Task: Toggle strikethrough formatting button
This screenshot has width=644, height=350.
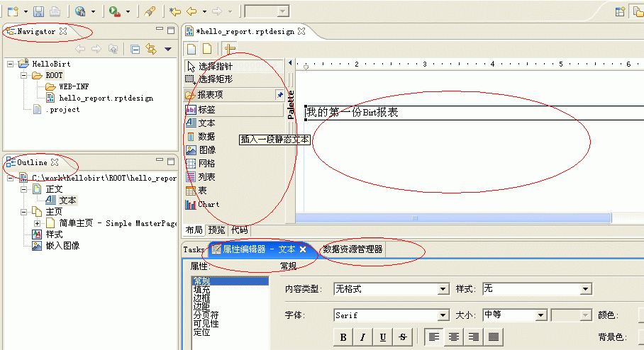Action: 403,337
